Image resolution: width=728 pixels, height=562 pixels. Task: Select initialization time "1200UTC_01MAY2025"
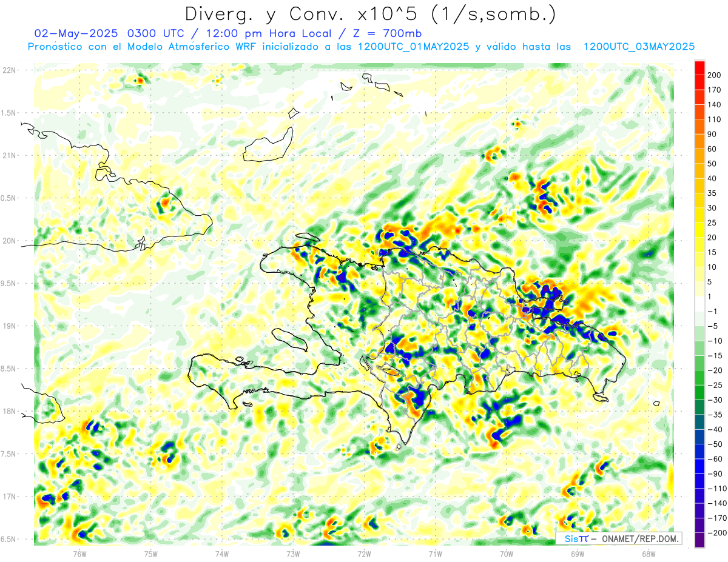click(x=413, y=47)
